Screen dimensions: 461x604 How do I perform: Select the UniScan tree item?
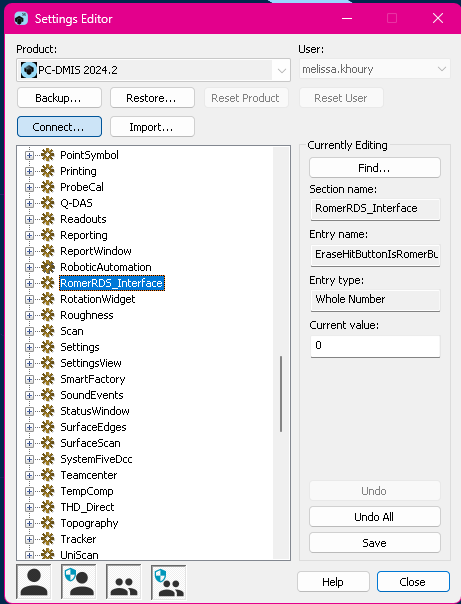(x=79, y=555)
